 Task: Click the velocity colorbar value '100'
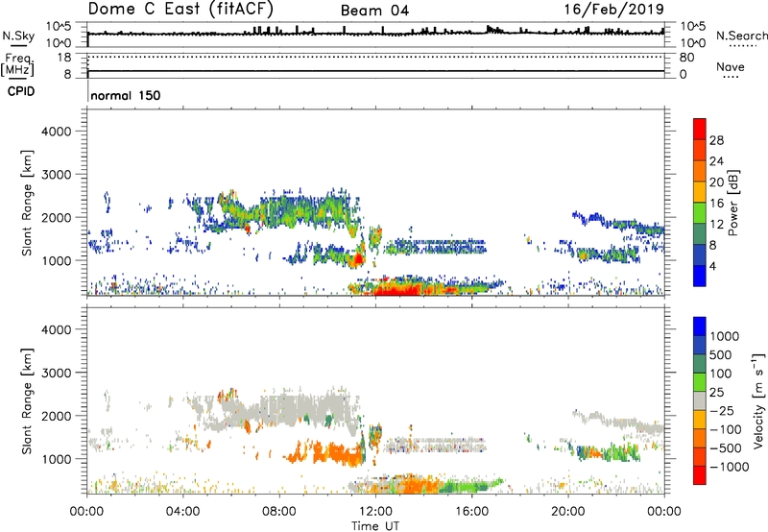click(x=722, y=374)
